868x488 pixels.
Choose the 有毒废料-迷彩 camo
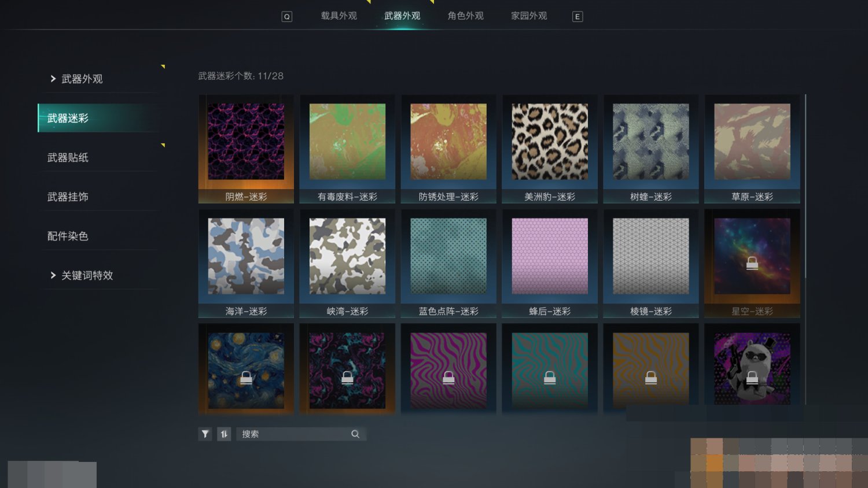347,149
